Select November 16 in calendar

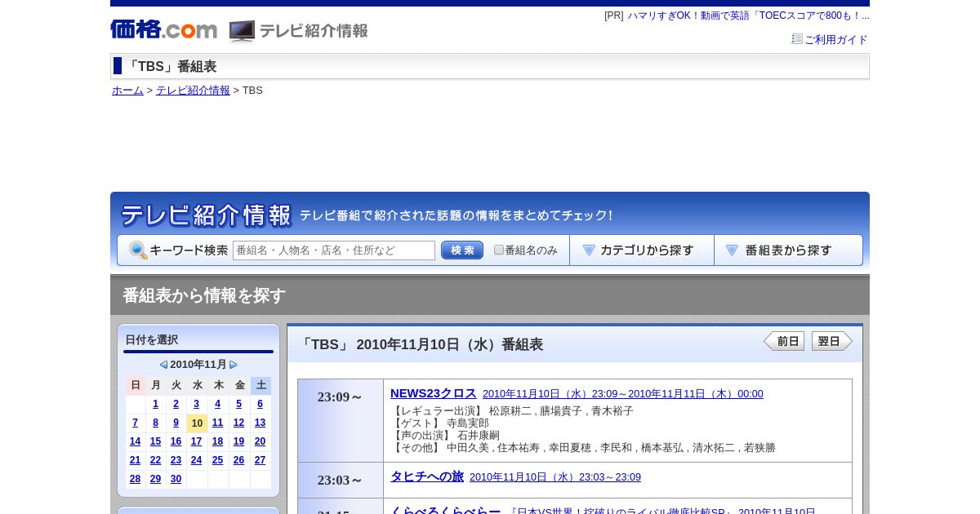pyautogui.click(x=176, y=441)
